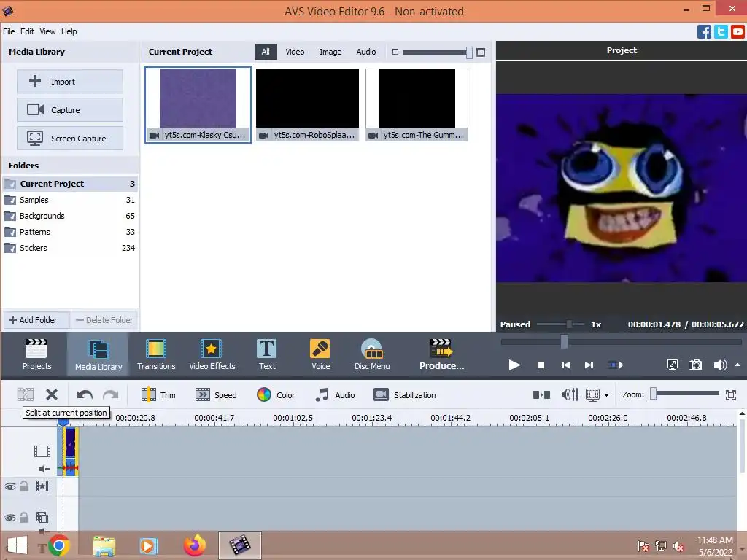The height and width of the screenshot is (560, 747).
Task: Click the preview seek bar handle
Action: (x=564, y=341)
